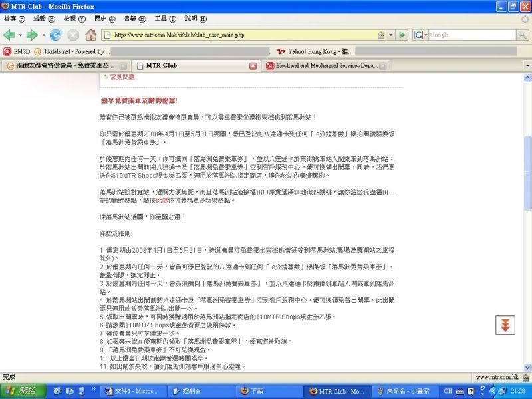Open the EMSD bookmark
Image resolution: width=532 pixels, height=399 pixels.
coord(17,52)
